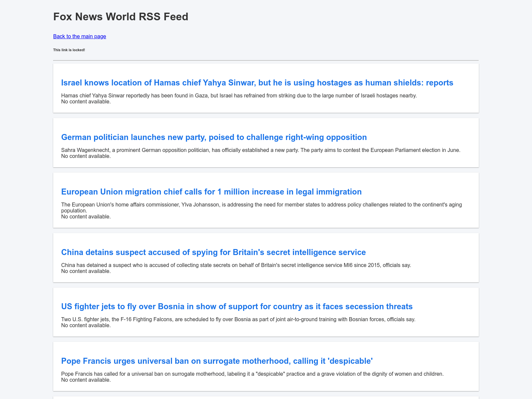Open the European Union migration chief headline
This screenshot has height=399, width=532.
point(211,192)
